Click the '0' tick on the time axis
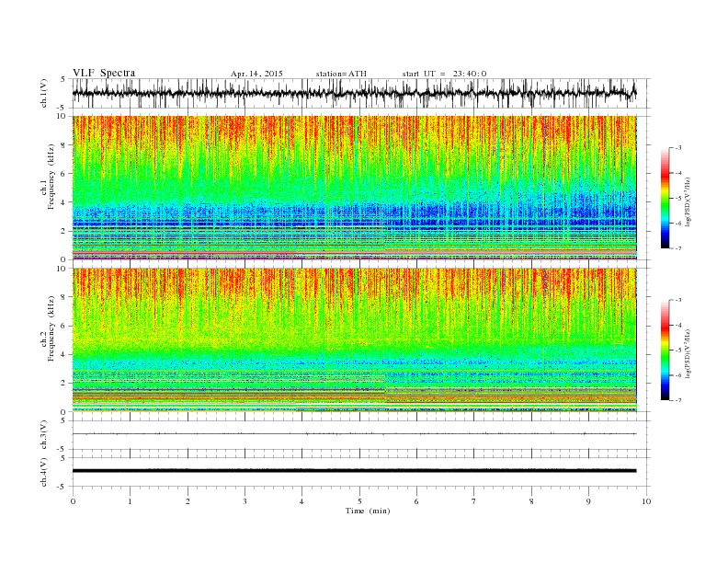Viewport: 728px width, 563px height. [x=73, y=501]
